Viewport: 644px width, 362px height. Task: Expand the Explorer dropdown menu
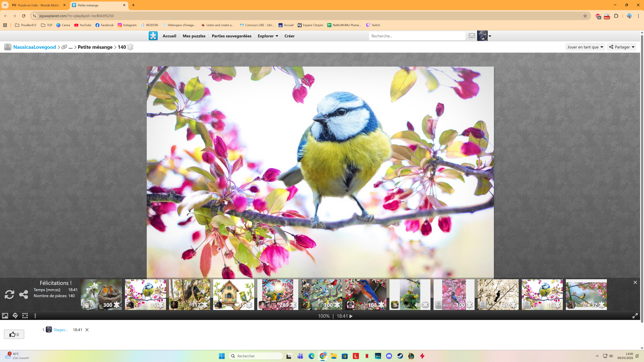[268, 36]
